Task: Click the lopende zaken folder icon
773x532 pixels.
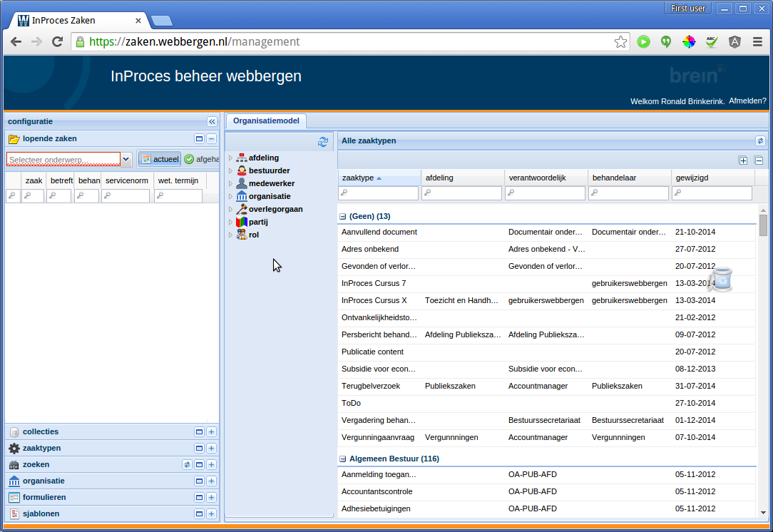Action: (x=14, y=139)
